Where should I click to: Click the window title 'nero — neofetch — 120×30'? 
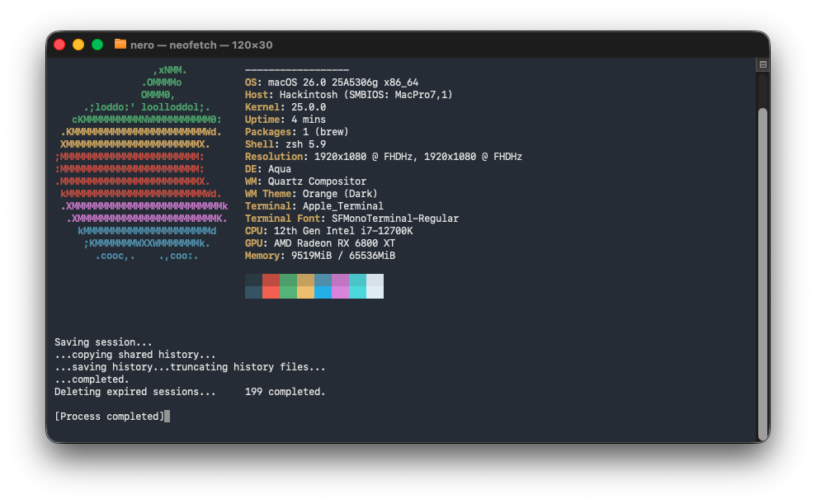201,45
